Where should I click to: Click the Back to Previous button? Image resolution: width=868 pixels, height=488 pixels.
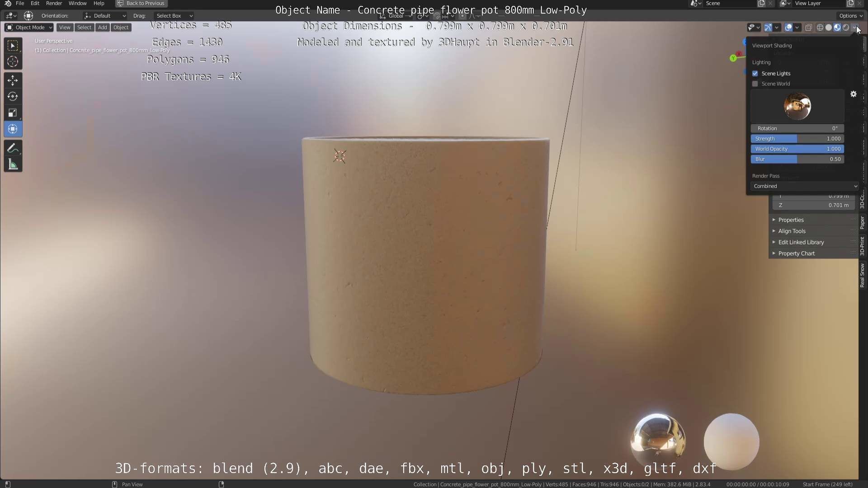(x=141, y=3)
